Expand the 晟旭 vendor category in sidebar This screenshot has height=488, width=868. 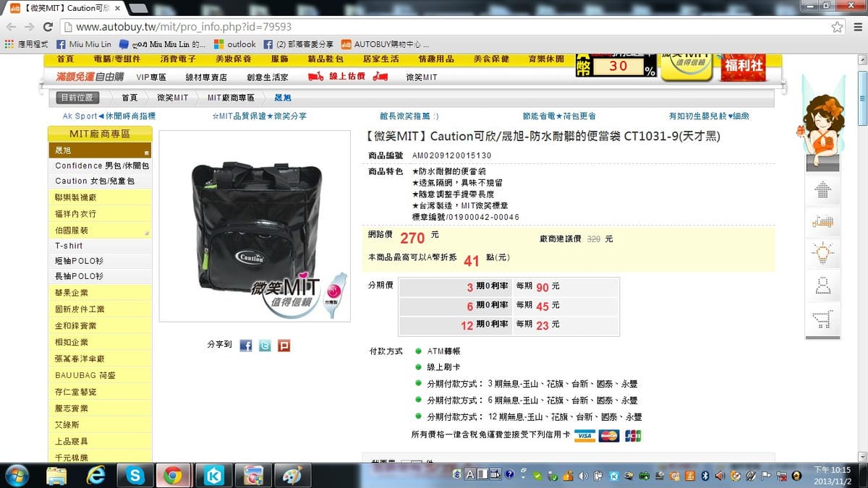tap(100, 150)
